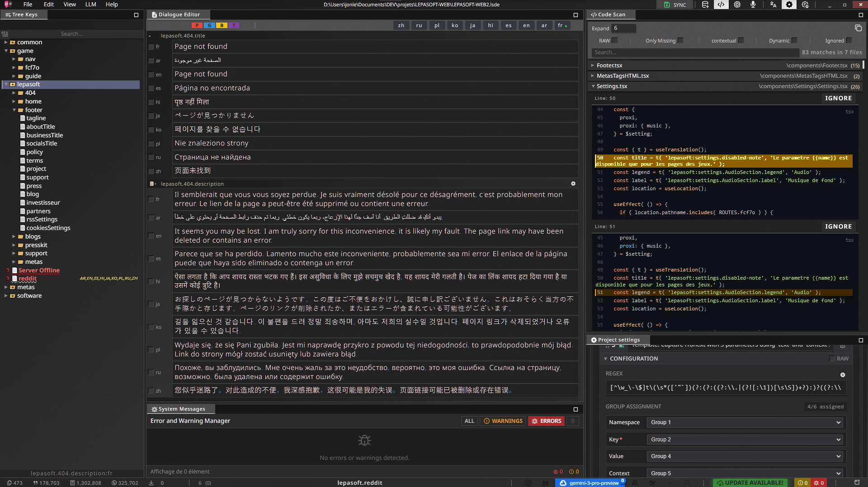Collapse the footer folder in tree
The width and height of the screenshot is (868, 487).
click(x=14, y=110)
